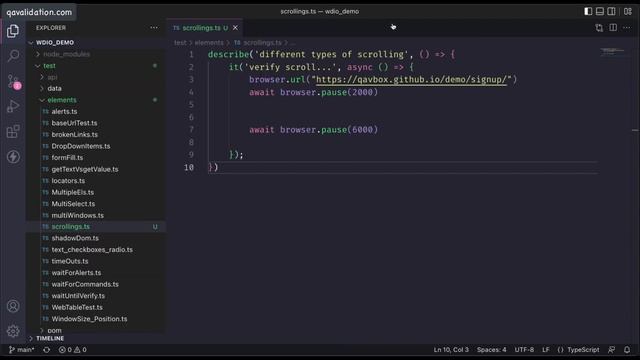Open the Run and Debug view
This screenshot has width=640, height=360.
(x=13, y=107)
